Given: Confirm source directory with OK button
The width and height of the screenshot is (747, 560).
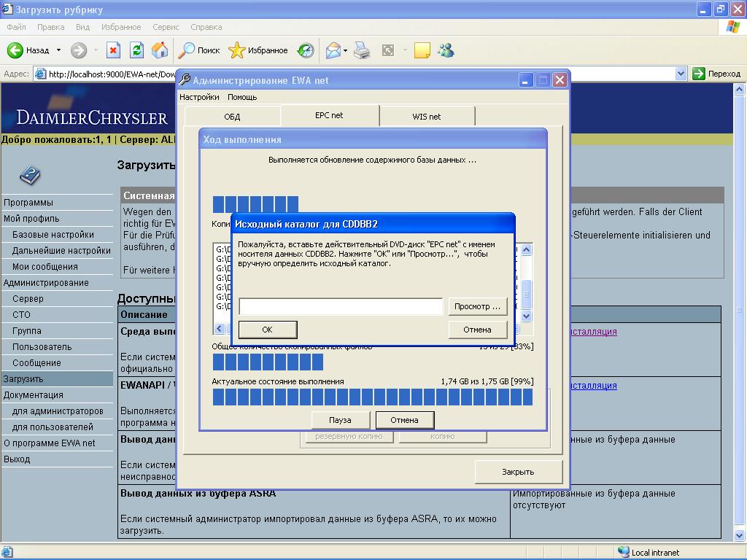Looking at the screenshot, I should [267, 330].
